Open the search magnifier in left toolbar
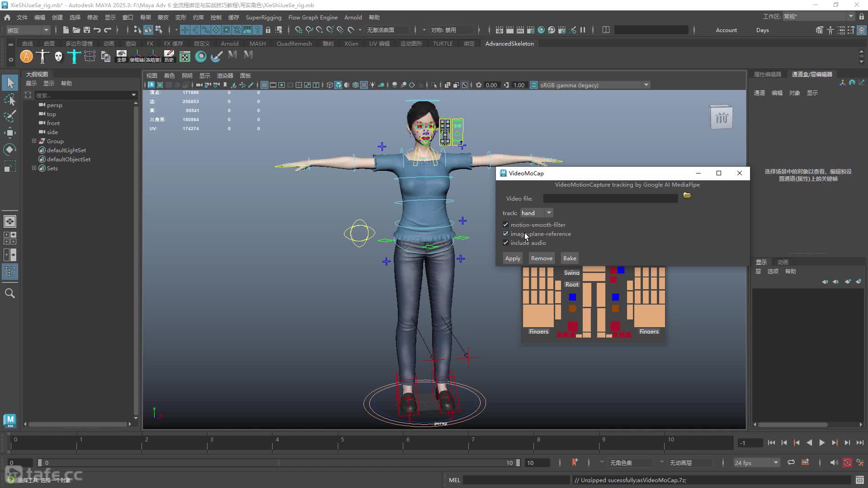This screenshot has width=868, height=488. pos(10,293)
